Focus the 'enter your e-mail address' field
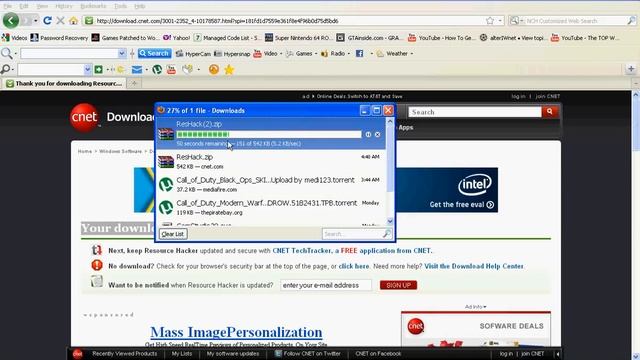Viewport: 640px width, 360px height. coord(326,285)
